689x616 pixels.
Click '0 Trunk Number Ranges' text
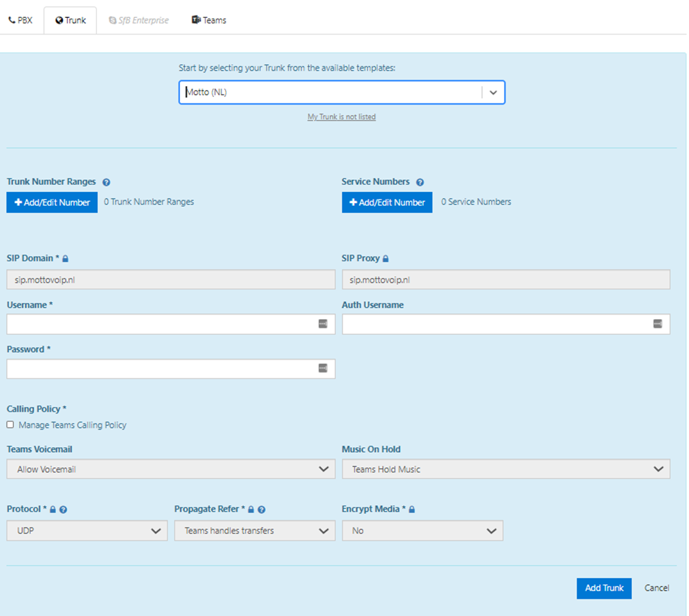[x=149, y=202]
